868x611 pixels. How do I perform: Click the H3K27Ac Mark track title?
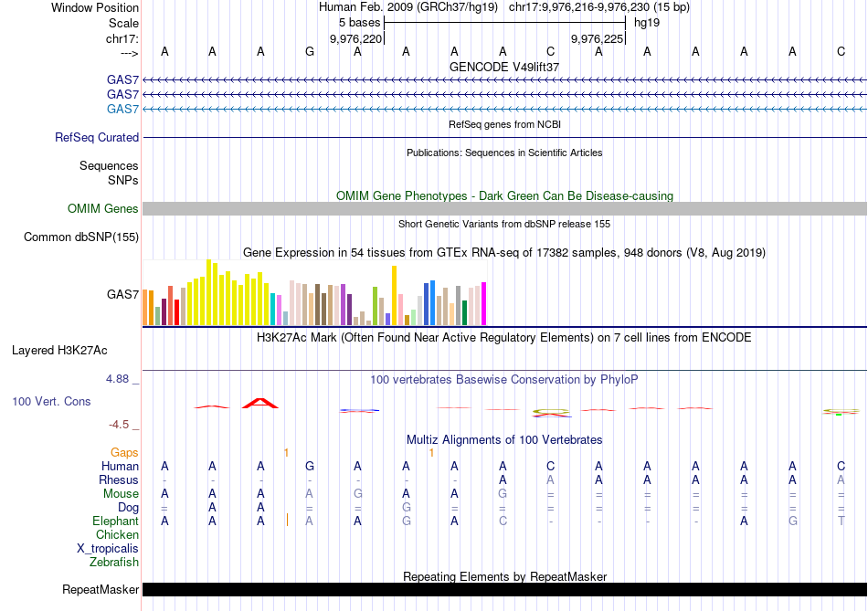[x=504, y=338]
